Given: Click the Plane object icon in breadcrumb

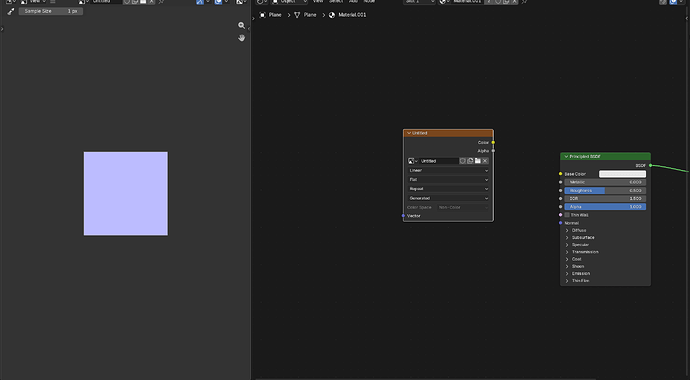Looking at the screenshot, I should click(263, 15).
